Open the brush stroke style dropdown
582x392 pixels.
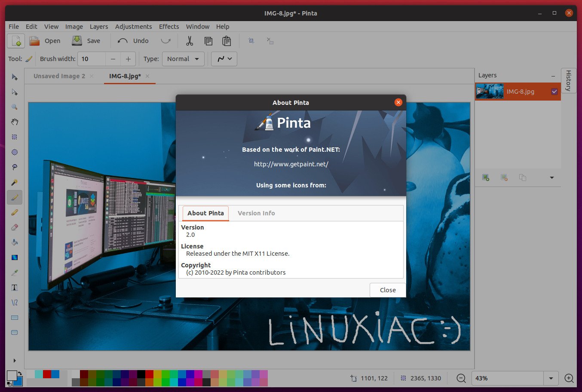coord(224,59)
